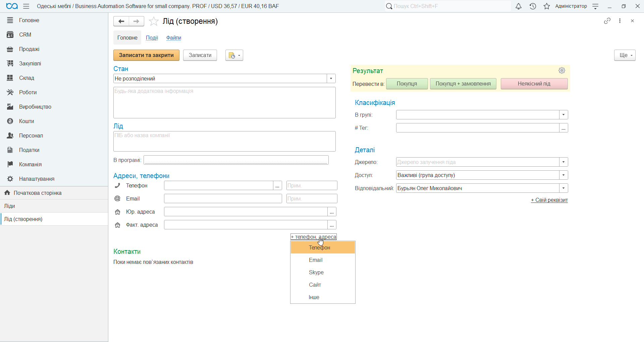This screenshot has height=342, width=644.
Task: Click Записати та закрити button
Action: point(146,55)
